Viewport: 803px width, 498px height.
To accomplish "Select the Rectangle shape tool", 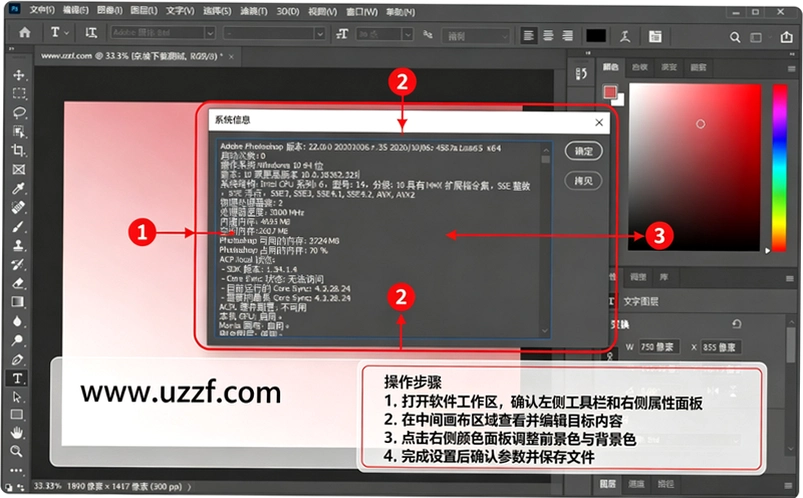I will pyautogui.click(x=17, y=414).
